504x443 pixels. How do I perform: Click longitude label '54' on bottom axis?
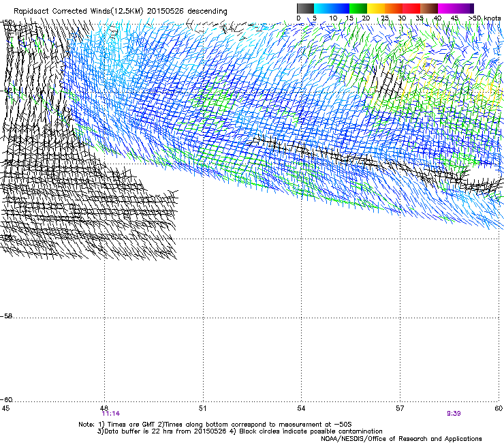(301, 408)
